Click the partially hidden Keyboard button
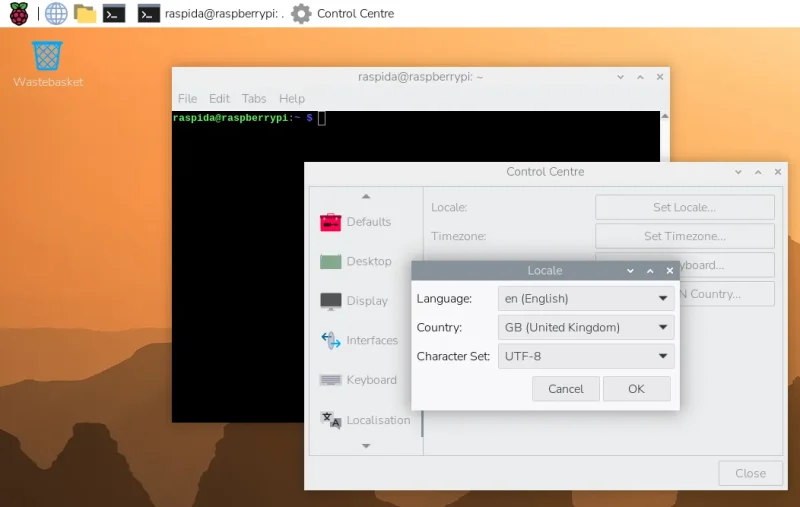The width and height of the screenshot is (800, 507). tap(727, 265)
